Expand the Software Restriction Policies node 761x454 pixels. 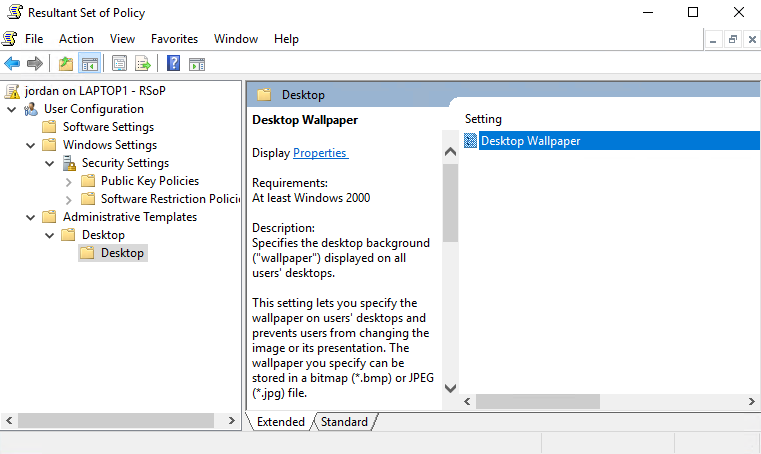pos(68,199)
